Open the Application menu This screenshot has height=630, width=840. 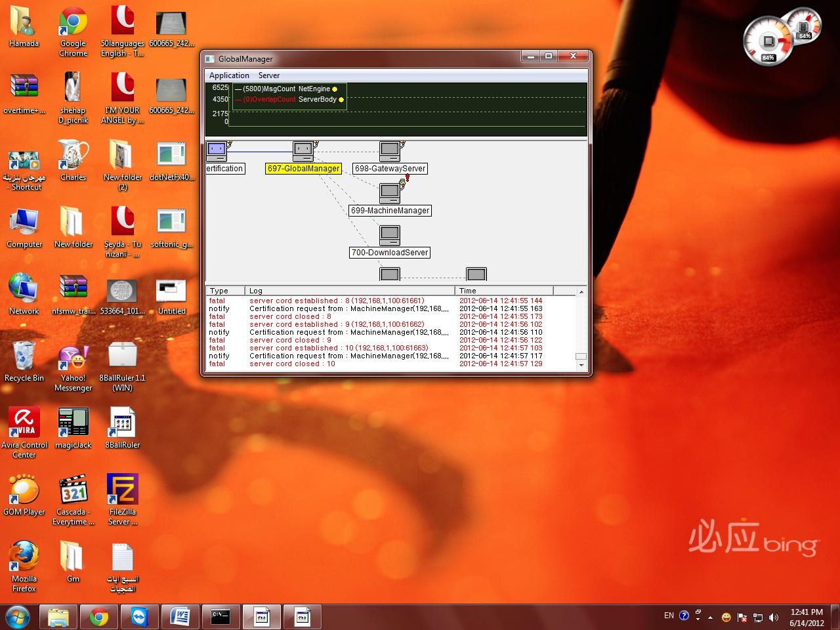click(x=229, y=75)
